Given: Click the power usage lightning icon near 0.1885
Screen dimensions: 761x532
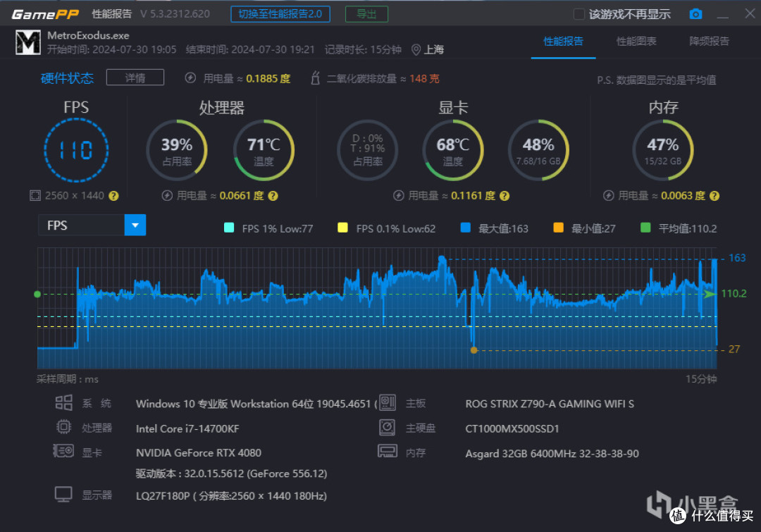Looking at the screenshot, I should [x=190, y=78].
